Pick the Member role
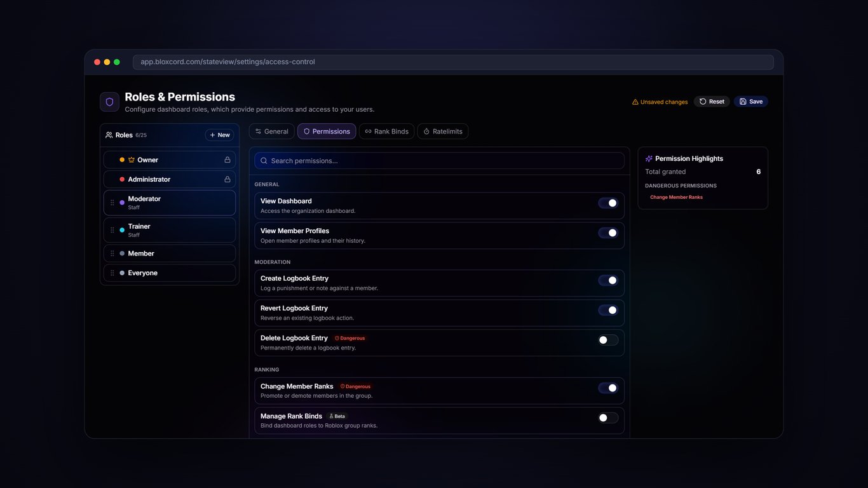Viewport: 868px width, 488px height. coord(170,254)
